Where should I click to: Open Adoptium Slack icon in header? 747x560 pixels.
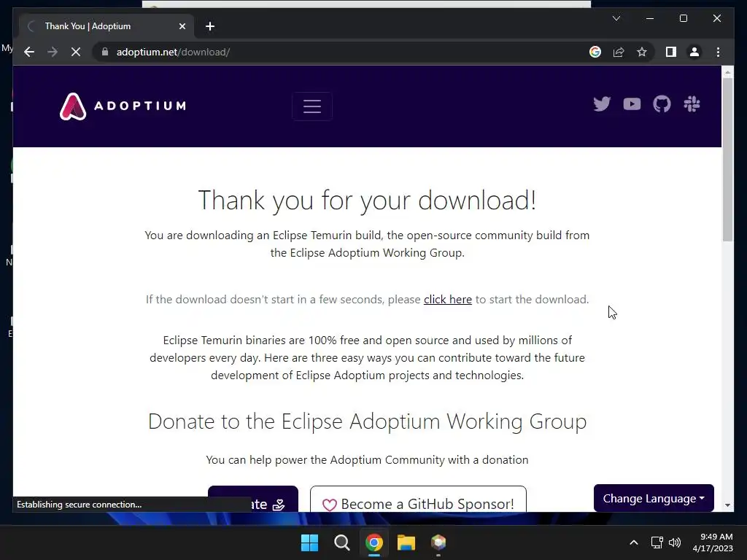tap(692, 104)
